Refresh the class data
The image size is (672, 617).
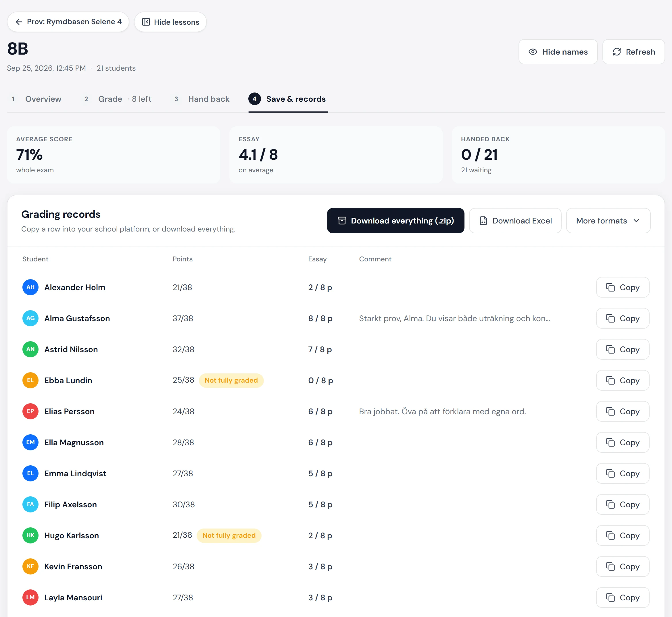tap(633, 52)
